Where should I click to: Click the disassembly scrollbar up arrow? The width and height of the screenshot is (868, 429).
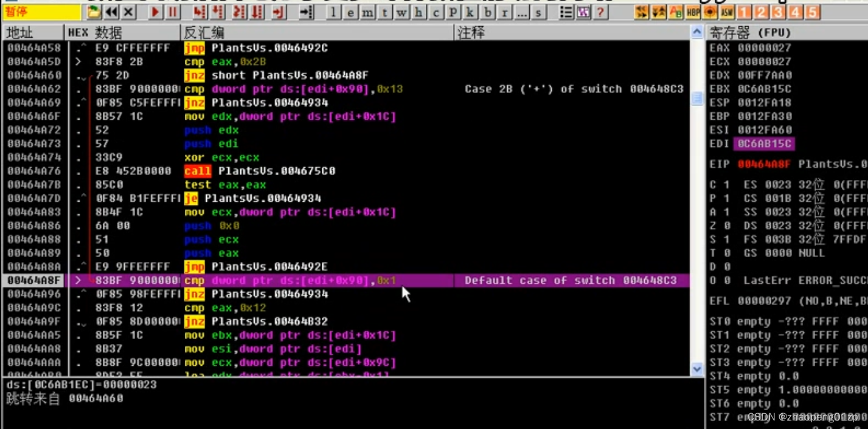697,33
